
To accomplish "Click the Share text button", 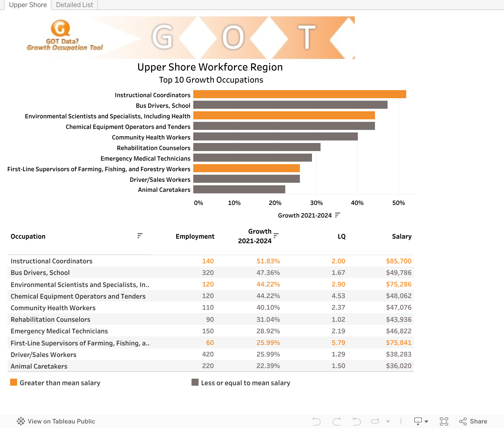I will (478, 421).
